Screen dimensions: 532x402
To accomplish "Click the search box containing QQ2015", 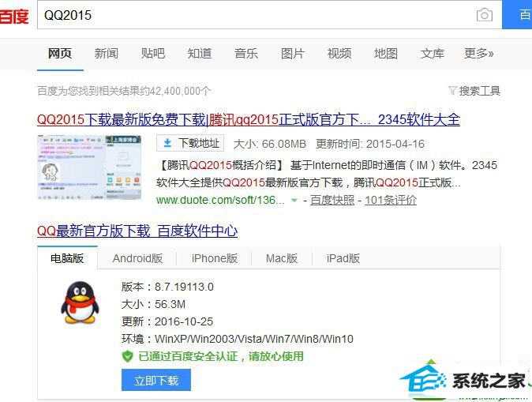I will 269,15.
